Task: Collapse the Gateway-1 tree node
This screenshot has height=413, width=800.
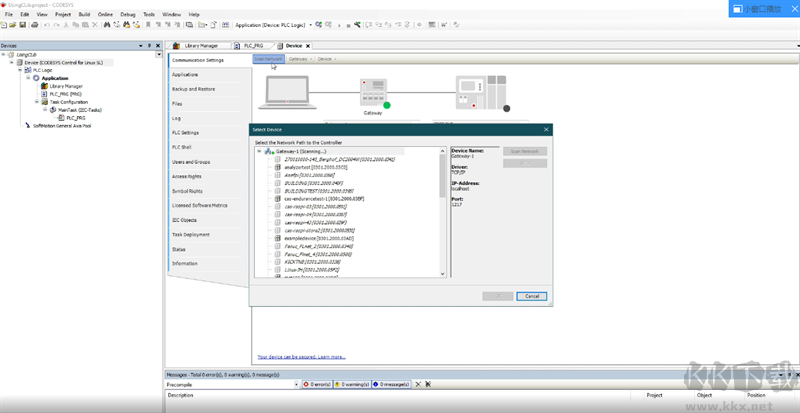Action: click(259, 151)
